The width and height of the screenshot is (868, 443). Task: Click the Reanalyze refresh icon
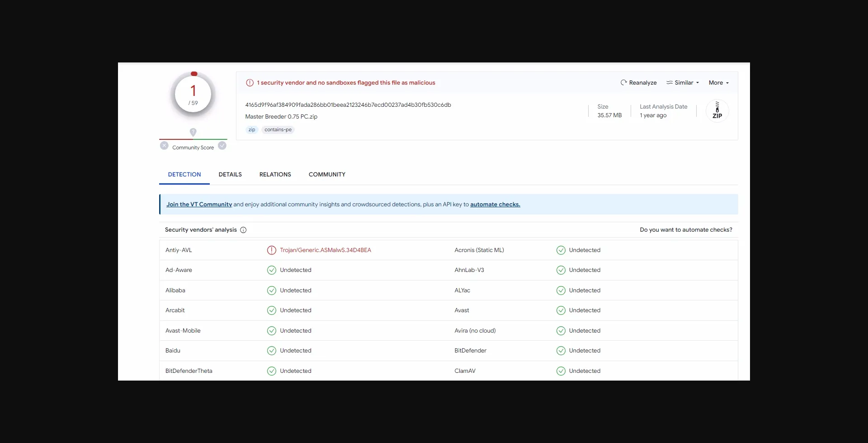tap(623, 83)
